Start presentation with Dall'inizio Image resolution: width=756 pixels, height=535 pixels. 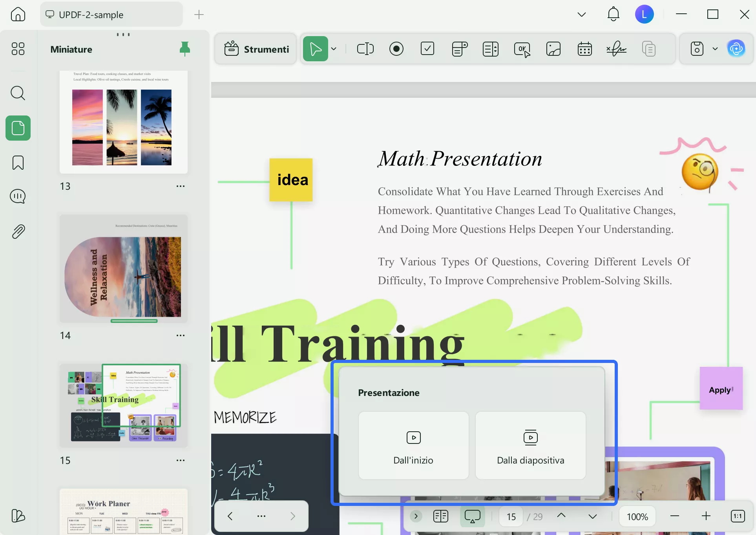pos(413,445)
